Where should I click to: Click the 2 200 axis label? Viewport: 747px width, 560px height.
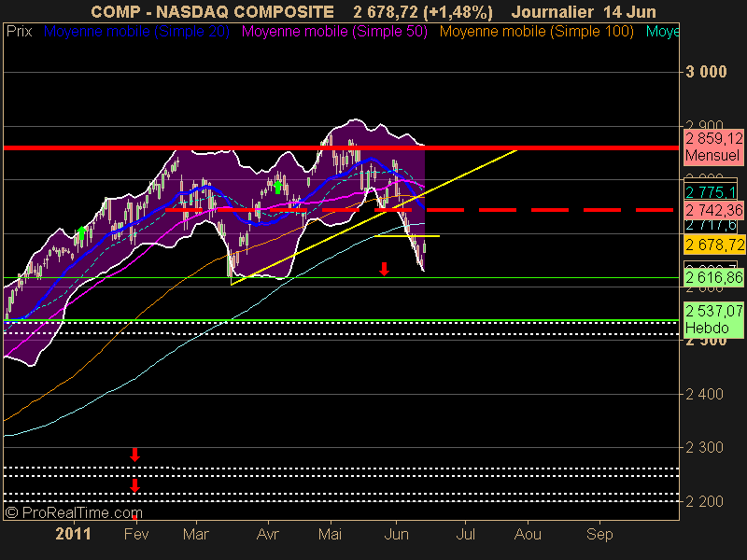pyautogui.click(x=704, y=501)
